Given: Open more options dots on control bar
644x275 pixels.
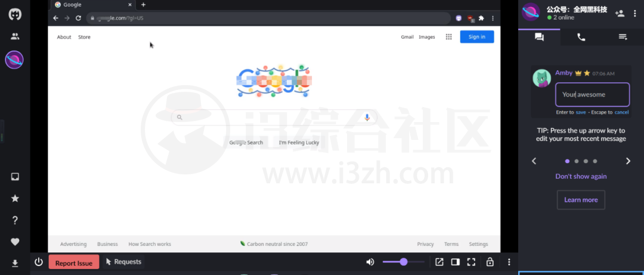Looking at the screenshot, I should pos(509,262).
